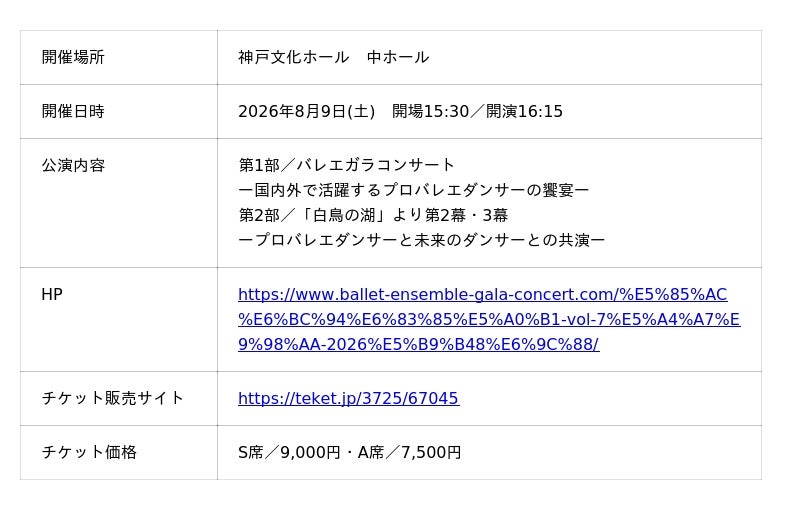Open the teket.jp ticket sales link
The image size is (800, 510).
348,398
